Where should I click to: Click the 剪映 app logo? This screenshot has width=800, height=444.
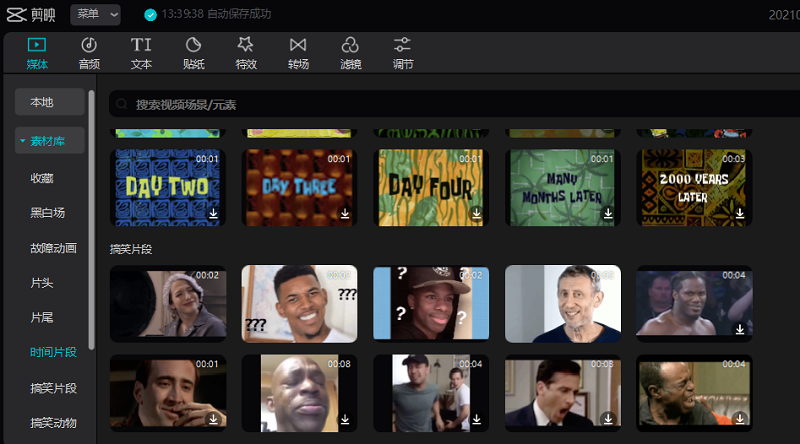point(31,14)
